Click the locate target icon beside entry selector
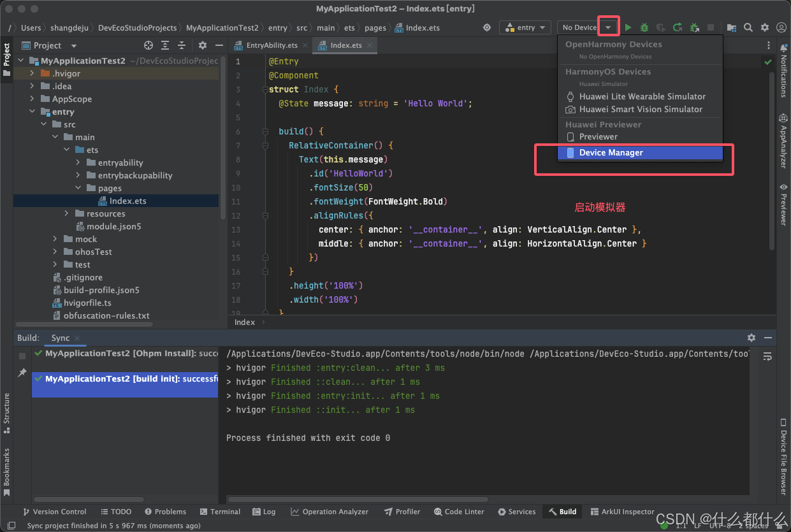Viewport: 791px width, 532px height. (487, 27)
